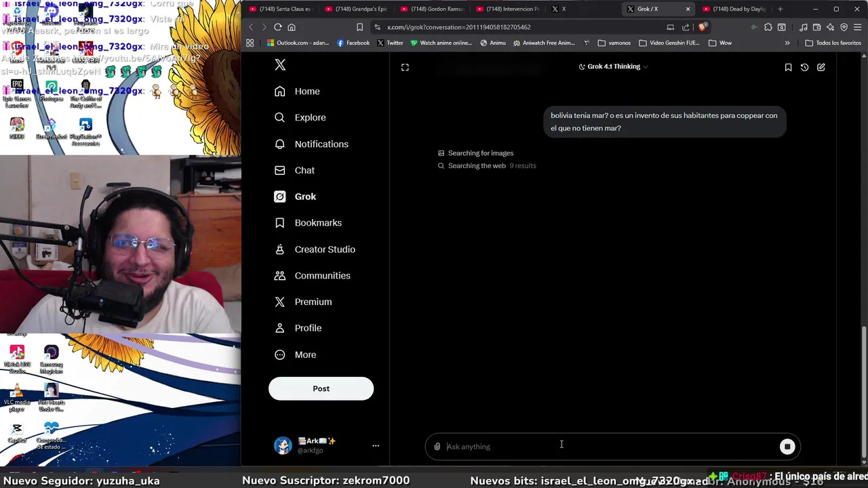This screenshot has height=488, width=868.
Task: Open Twitter bookmark
Action: pos(390,43)
